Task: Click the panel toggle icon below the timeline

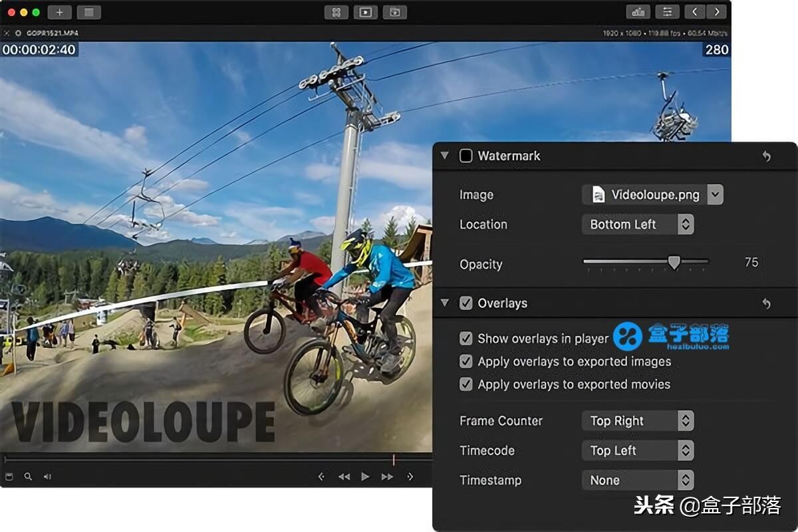Action: (9, 476)
